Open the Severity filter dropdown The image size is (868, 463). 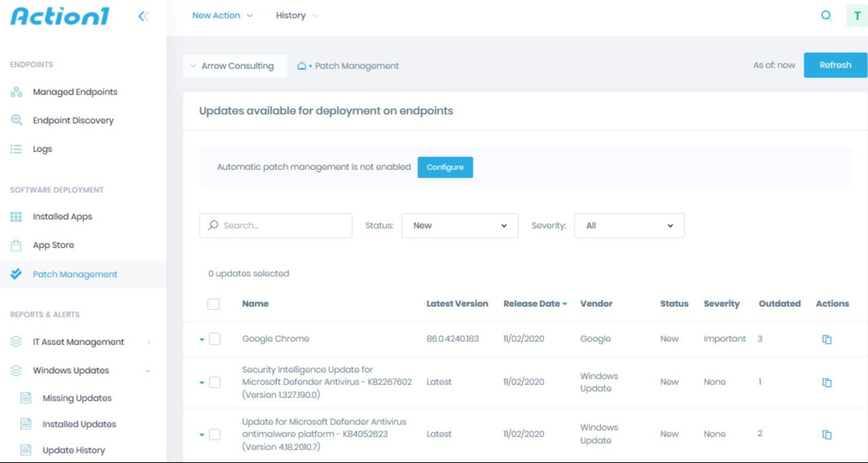click(x=629, y=226)
